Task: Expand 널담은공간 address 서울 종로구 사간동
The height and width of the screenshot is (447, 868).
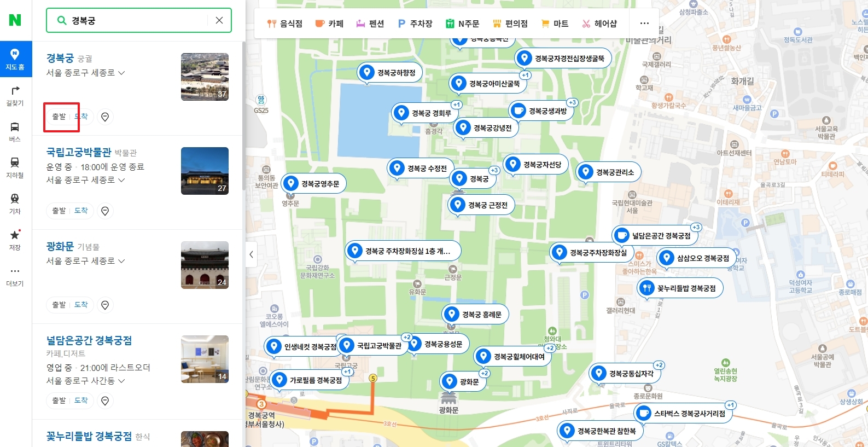Action: coord(85,381)
